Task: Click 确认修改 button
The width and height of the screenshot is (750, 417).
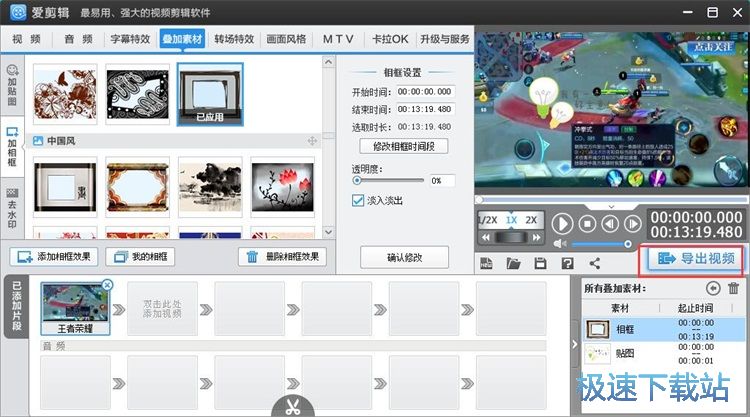Action: pyautogui.click(x=404, y=257)
